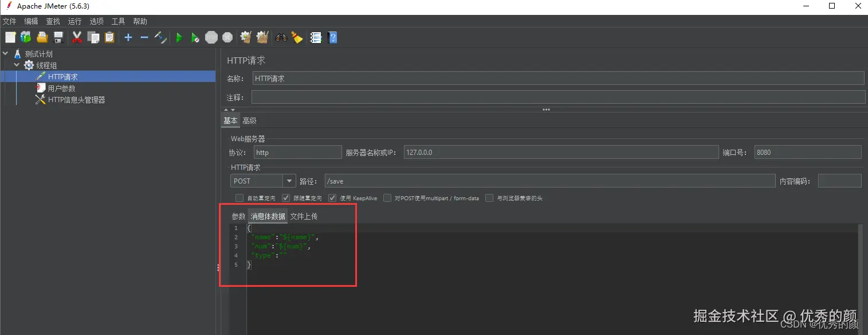Start test without pauses icon

195,37
